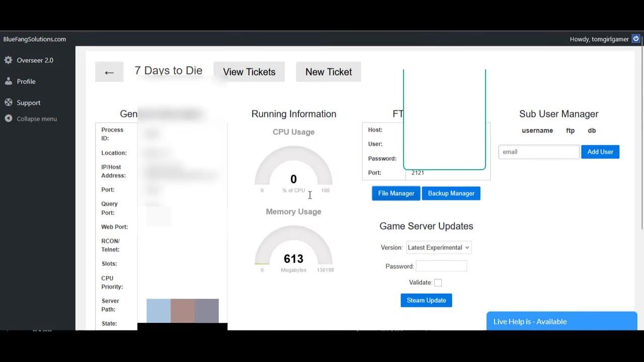
Task: Click the Slots label
Action: 109,263
